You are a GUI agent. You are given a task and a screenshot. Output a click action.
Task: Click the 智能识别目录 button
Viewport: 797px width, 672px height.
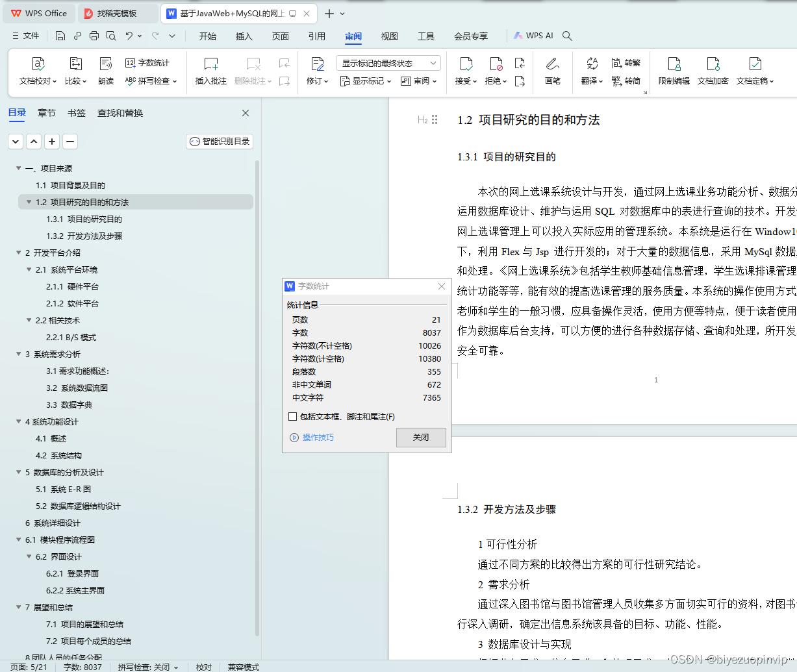220,141
